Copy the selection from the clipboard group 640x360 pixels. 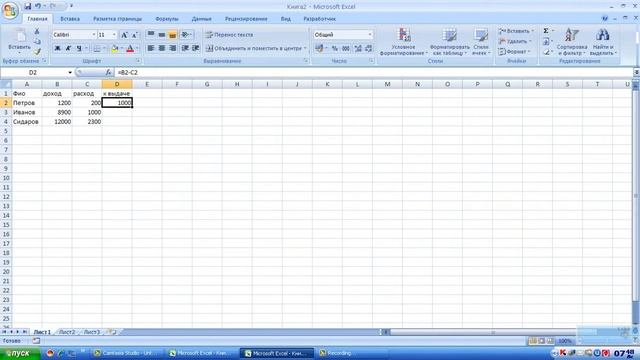click(x=37, y=42)
